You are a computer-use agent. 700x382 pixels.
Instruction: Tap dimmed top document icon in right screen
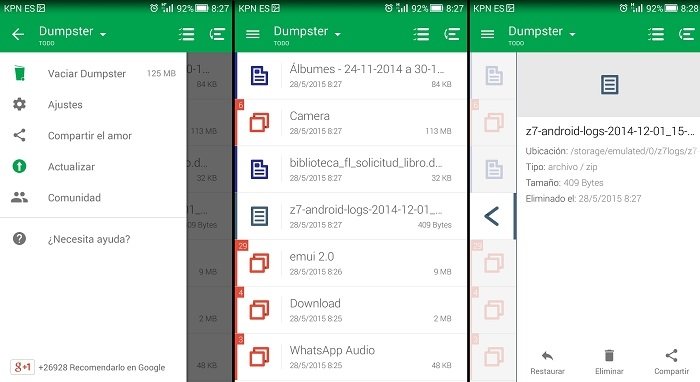494,75
